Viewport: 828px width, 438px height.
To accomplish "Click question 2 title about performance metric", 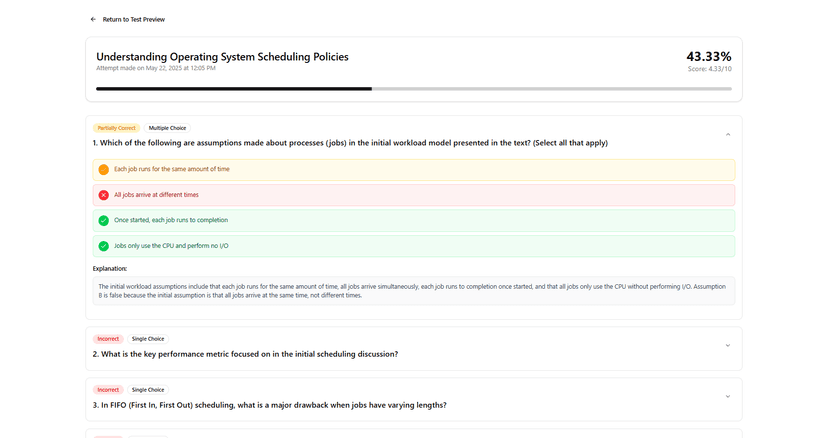I will coord(246,354).
